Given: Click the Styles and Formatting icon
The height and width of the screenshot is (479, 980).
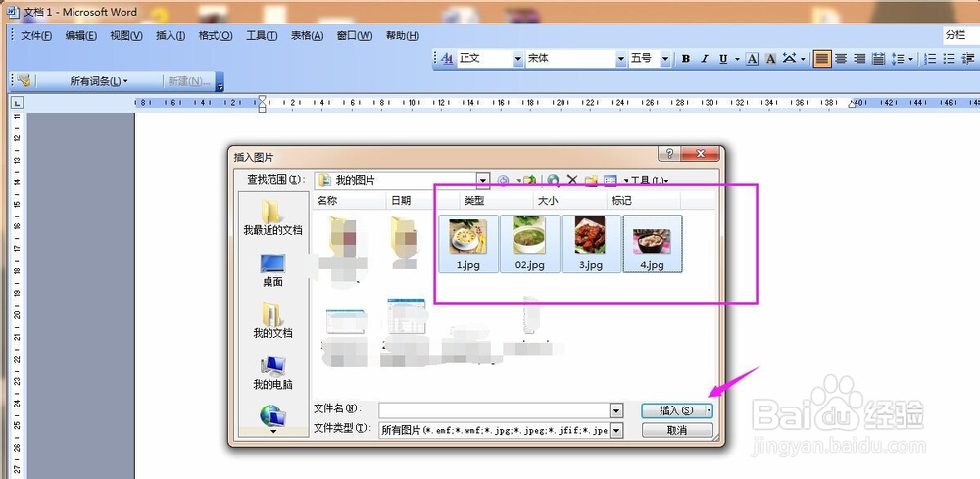Looking at the screenshot, I should pos(447,59).
